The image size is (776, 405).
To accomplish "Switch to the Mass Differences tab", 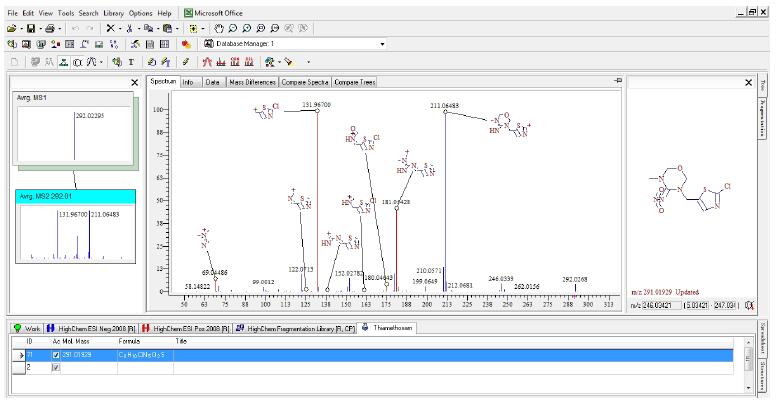I will pyautogui.click(x=252, y=82).
